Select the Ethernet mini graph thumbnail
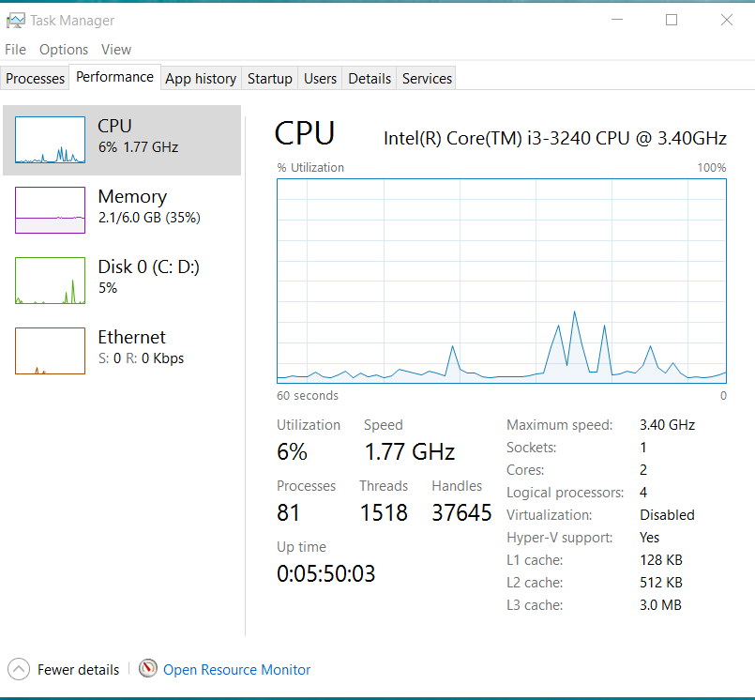 (x=50, y=351)
